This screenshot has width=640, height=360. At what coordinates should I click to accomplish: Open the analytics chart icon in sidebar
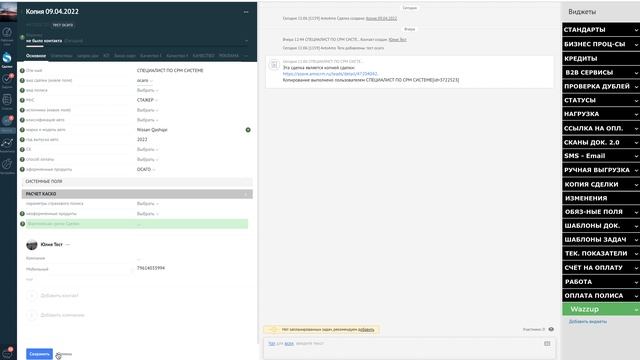pyautogui.click(x=7, y=144)
